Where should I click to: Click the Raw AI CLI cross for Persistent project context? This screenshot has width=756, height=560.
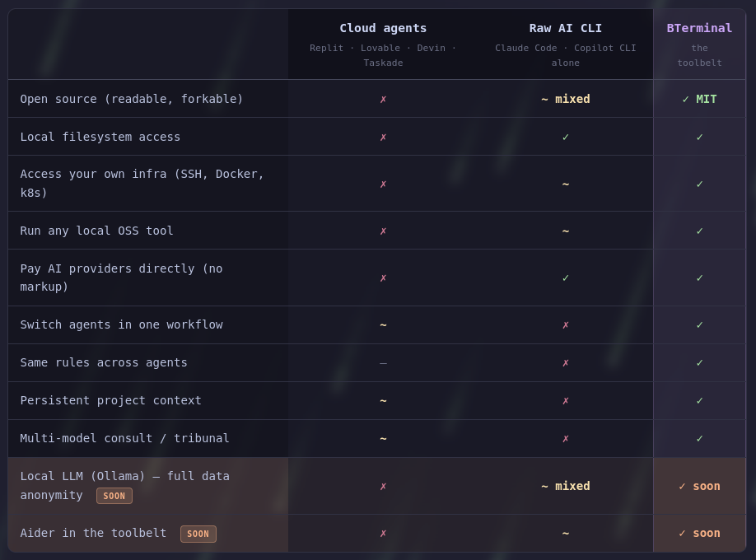tap(565, 401)
